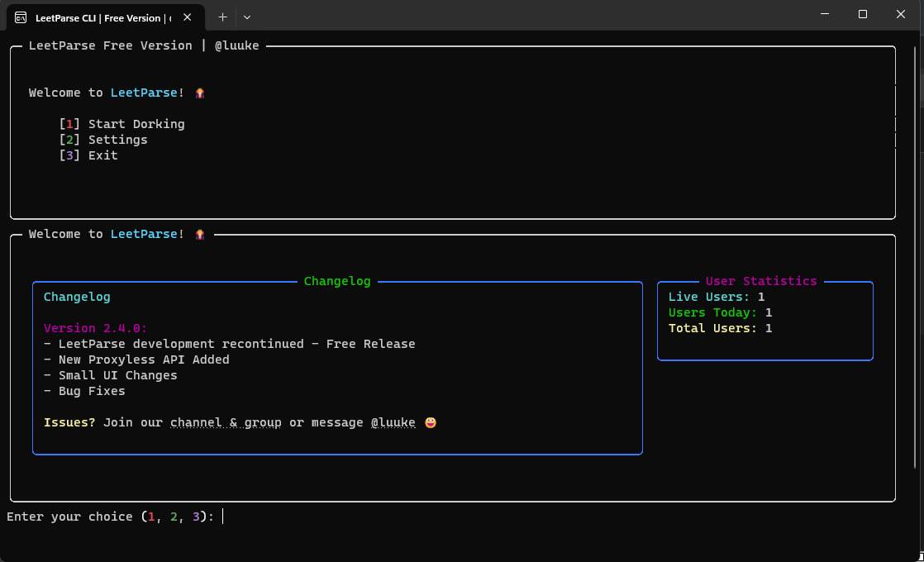Click the @luuke link in Issues line
924x562 pixels.
(393, 423)
